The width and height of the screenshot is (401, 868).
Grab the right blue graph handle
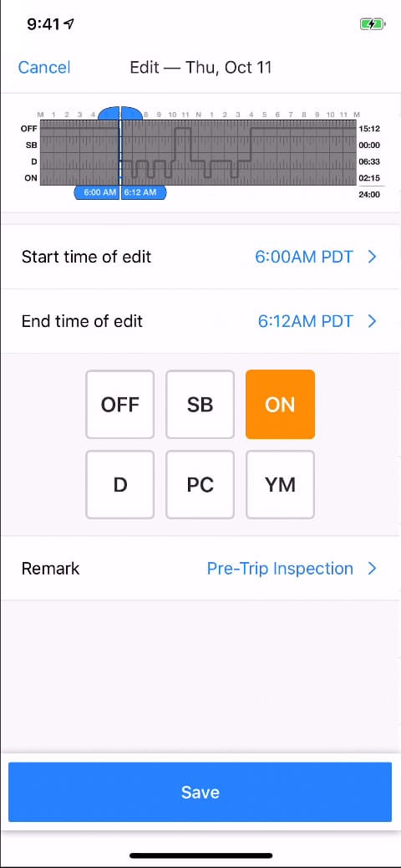click(132, 113)
